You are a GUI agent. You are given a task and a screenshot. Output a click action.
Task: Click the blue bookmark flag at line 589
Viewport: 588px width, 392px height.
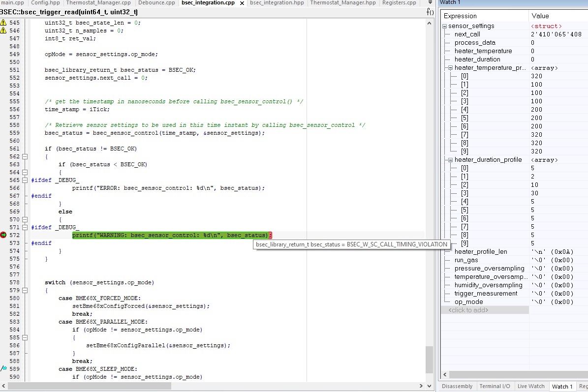[3, 369]
